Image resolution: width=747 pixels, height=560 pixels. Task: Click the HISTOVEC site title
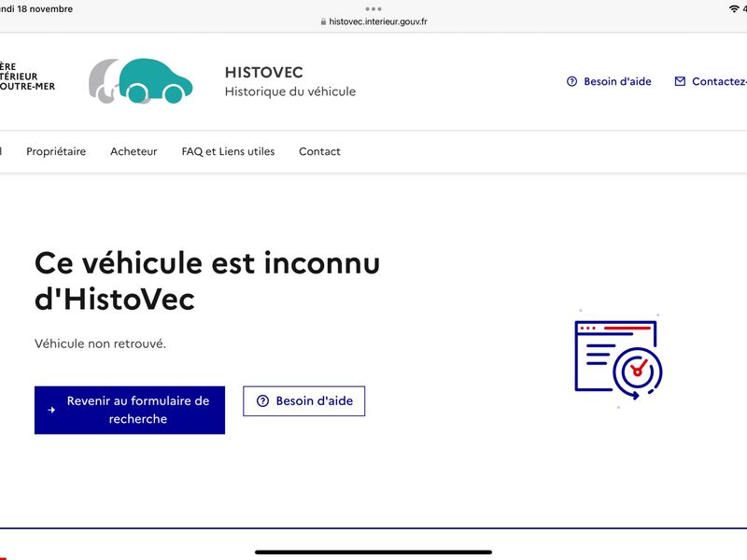pyautogui.click(x=264, y=73)
